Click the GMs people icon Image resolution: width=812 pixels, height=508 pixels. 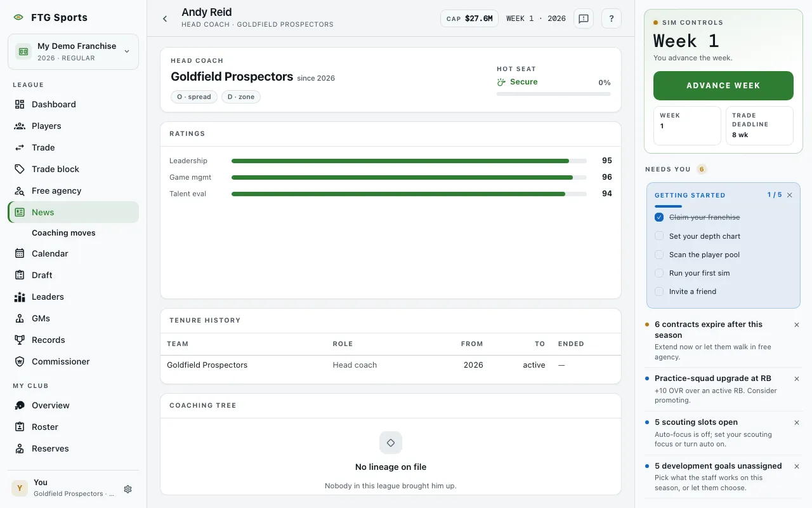[x=20, y=318]
